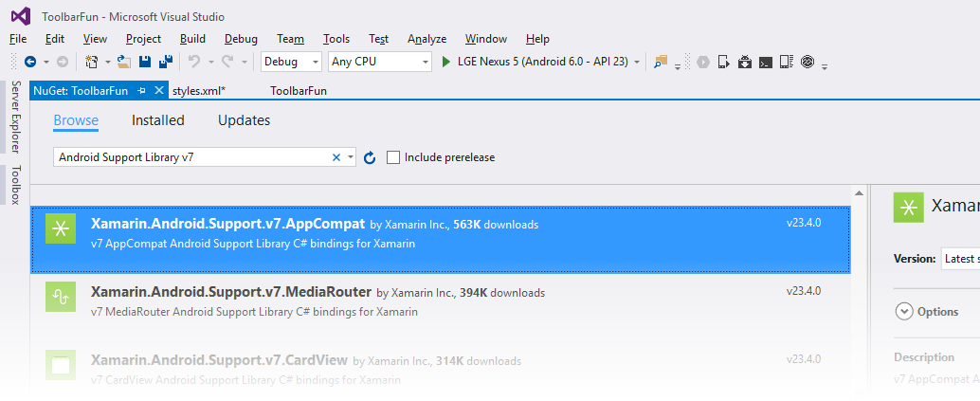Viewport: 980px width, 401px height.
Task: Open the Test menu
Action: (379, 39)
